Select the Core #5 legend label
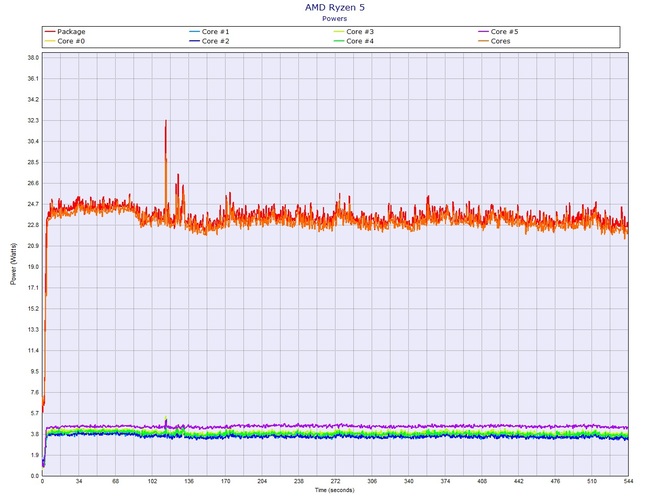Screen dimensions: 670x502 504,32
